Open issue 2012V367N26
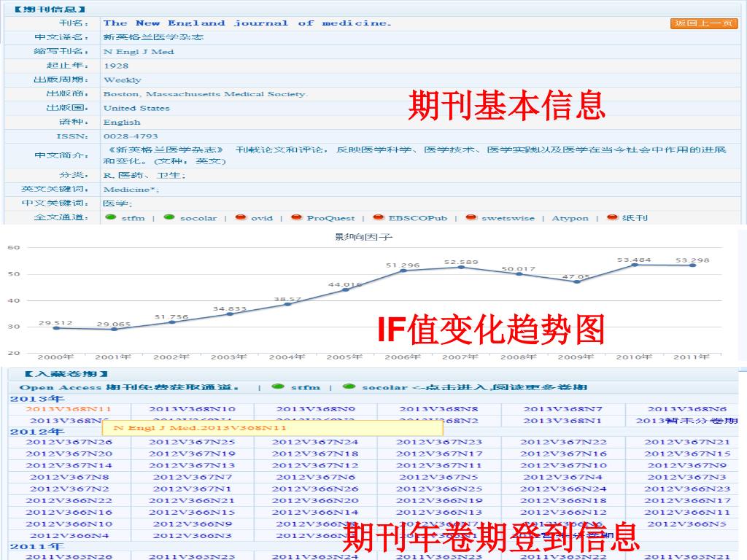This screenshot has height=560, width=747. pos(69,443)
